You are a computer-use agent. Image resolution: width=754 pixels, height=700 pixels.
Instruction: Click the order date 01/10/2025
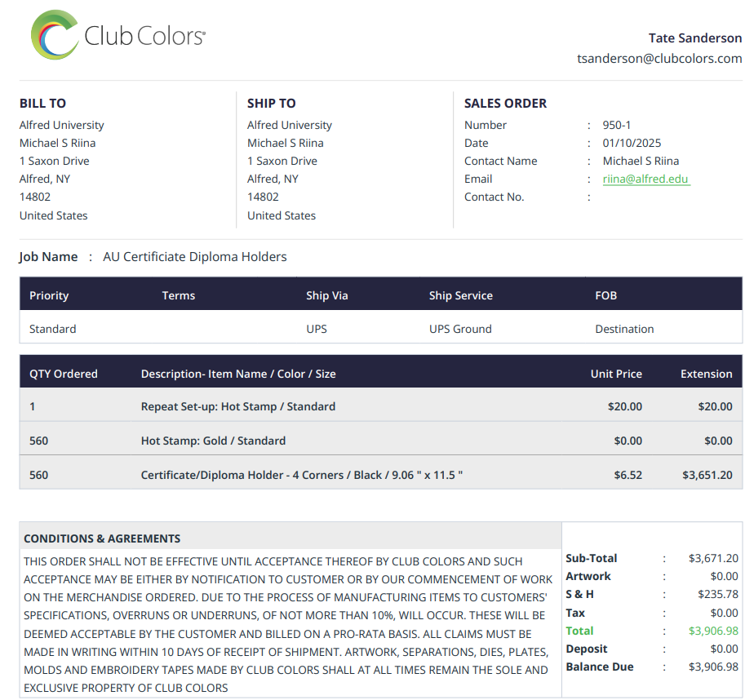632,143
